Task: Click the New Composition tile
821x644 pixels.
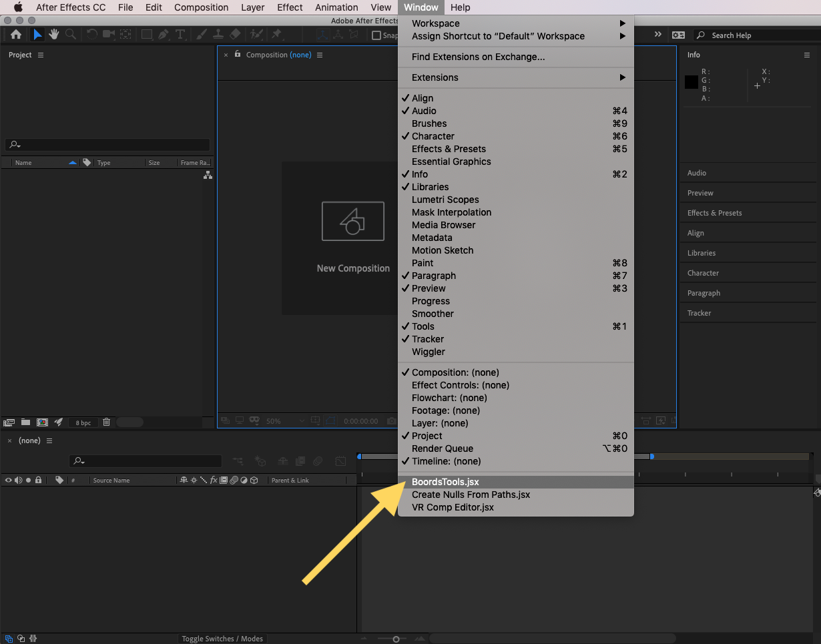Action: 353,238
